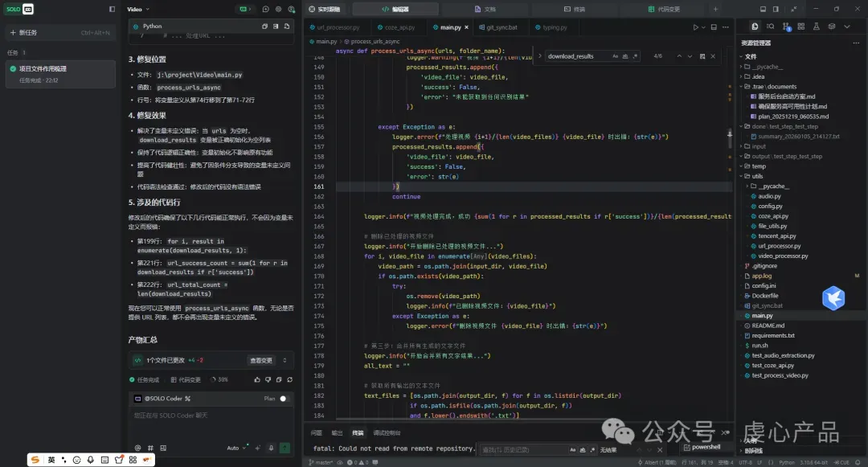Split the editor layout icon
868x467 pixels.
pyautogui.click(x=714, y=27)
